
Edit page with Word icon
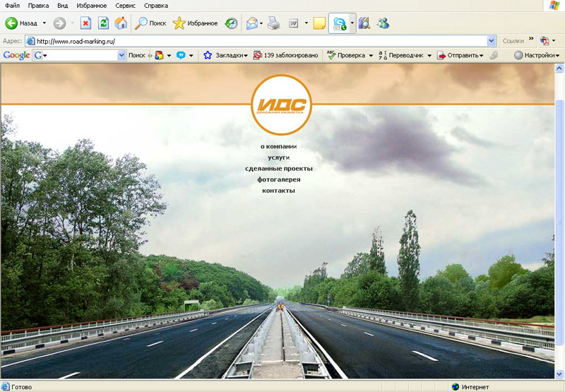point(294,23)
